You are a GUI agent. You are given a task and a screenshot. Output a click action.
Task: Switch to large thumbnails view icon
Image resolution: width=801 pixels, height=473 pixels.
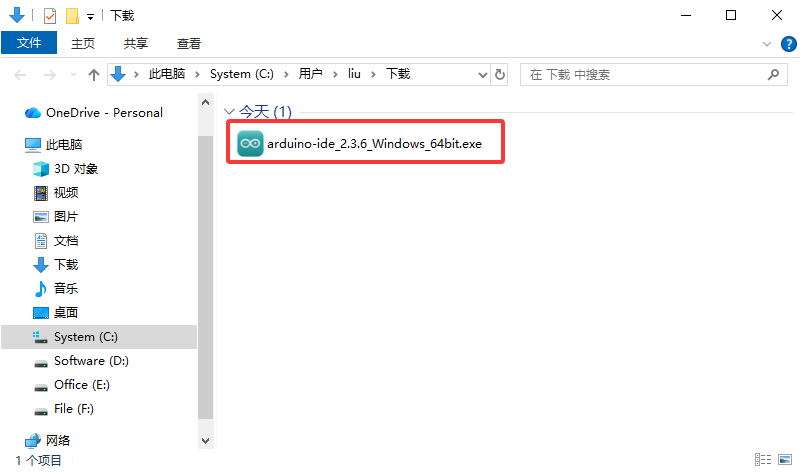click(x=785, y=460)
